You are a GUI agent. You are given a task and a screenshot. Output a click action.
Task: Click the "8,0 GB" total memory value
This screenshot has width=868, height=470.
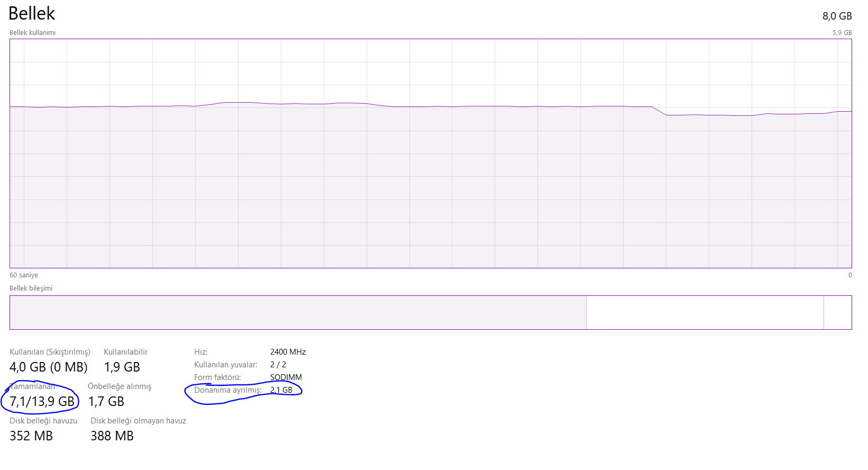(x=837, y=16)
